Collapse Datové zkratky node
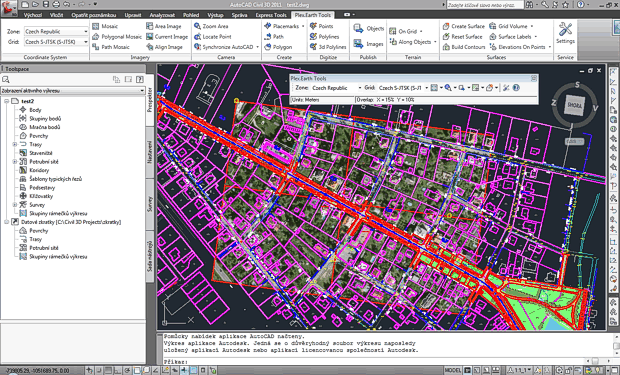 pos(6,222)
